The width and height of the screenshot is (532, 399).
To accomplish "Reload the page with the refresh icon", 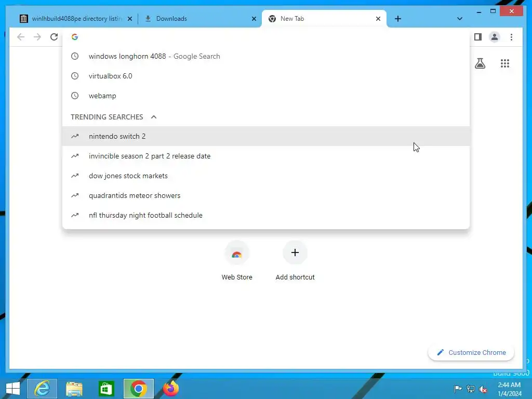I will tap(54, 37).
